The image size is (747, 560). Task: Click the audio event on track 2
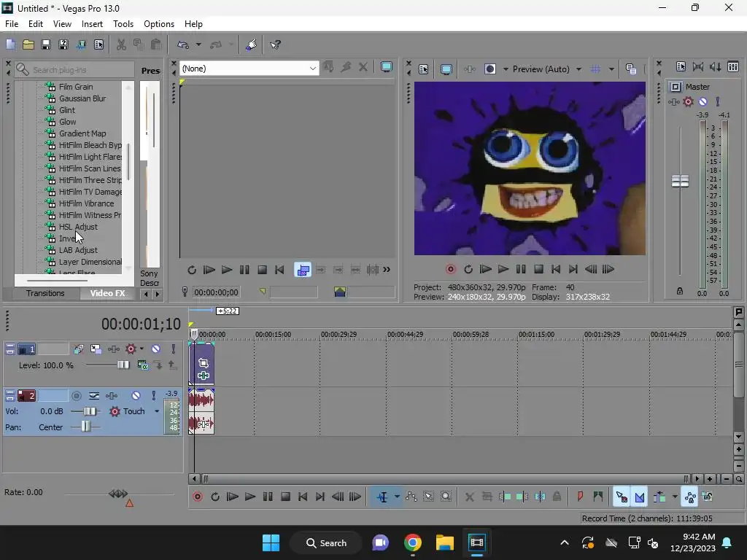[201, 411]
